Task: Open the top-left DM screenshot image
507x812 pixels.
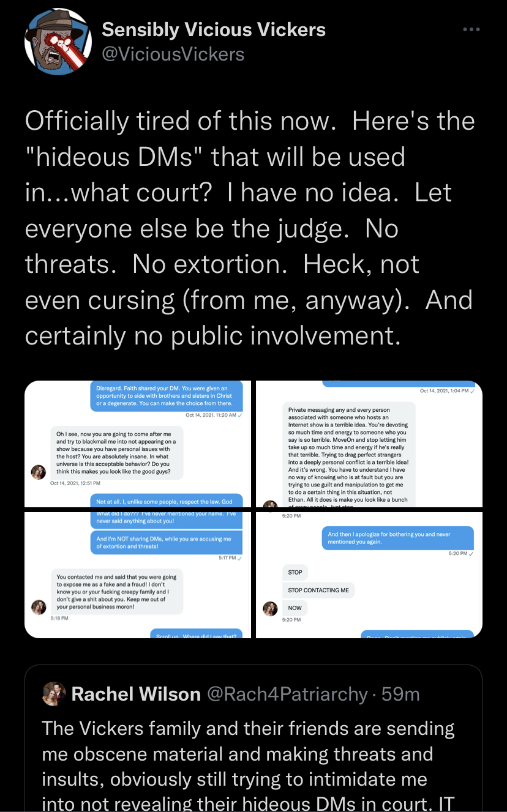Action: (x=138, y=444)
